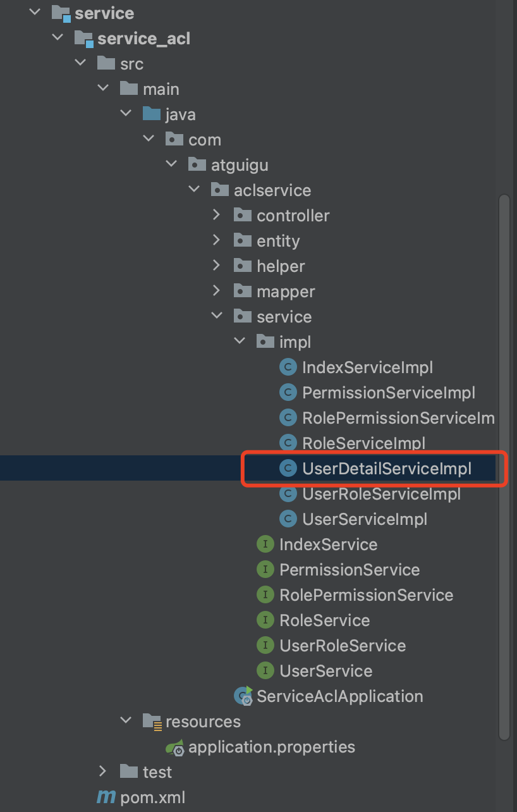Image resolution: width=517 pixels, height=812 pixels.
Task: Click the application.properties file icon
Action: (x=174, y=747)
